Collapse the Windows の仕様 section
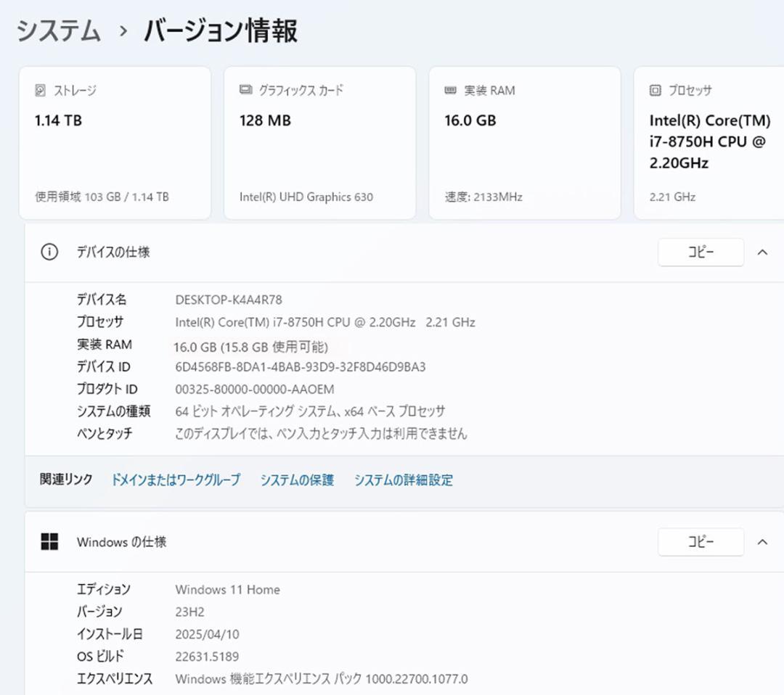 [761, 541]
